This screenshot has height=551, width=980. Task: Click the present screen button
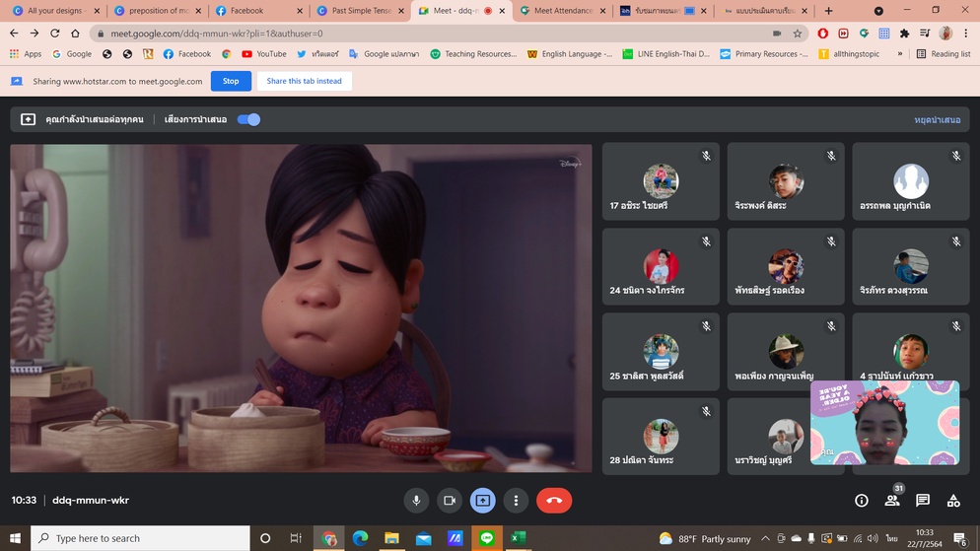482,501
